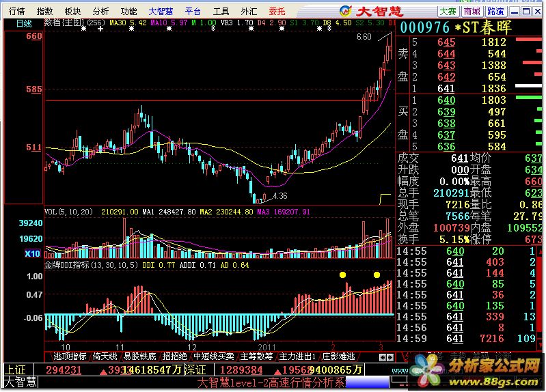
Task: Switch to the 逃顶指标 indicator tab
Action: (70, 356)
